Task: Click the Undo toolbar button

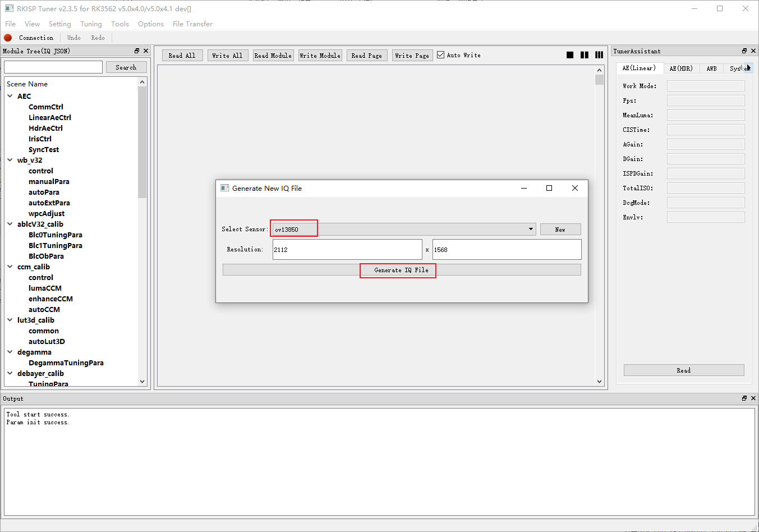Action: (x=74, y=38)
